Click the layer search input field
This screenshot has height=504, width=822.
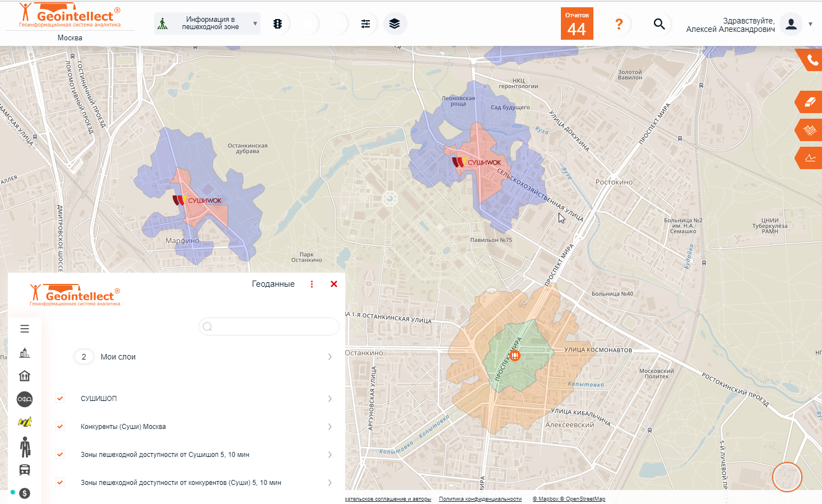click(269, 326)
